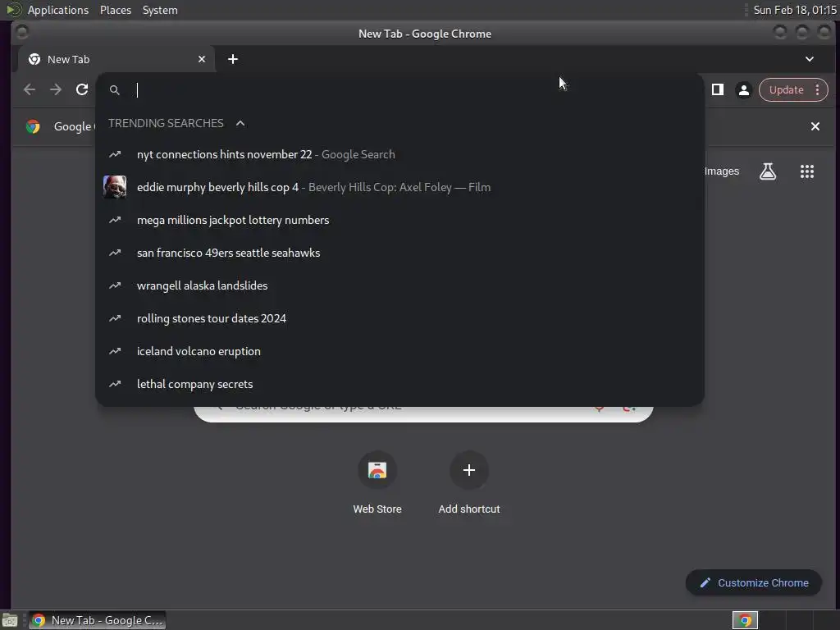This screenshot has width=840, height=630.
Task: Select mega millions jackpot lottery numbers
Action: pyautogui.click(x=399, y=220)
